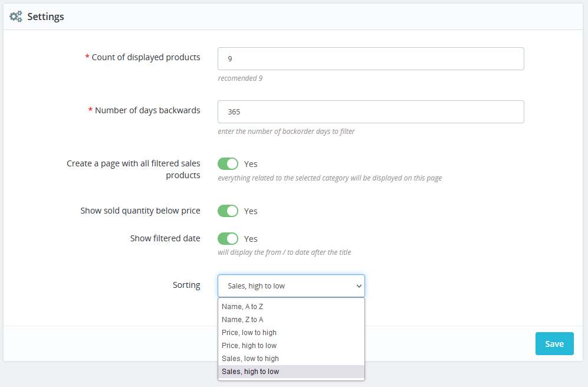Focus the Number of days backwards field
Image resolution: width=588 pixels, height=387 pixels.
coord(370,111)
